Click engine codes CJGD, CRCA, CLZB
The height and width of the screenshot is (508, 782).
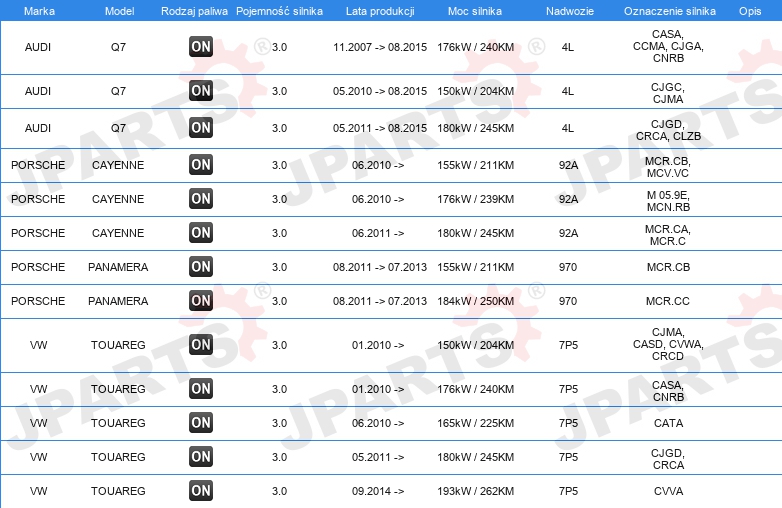(668, 130)
